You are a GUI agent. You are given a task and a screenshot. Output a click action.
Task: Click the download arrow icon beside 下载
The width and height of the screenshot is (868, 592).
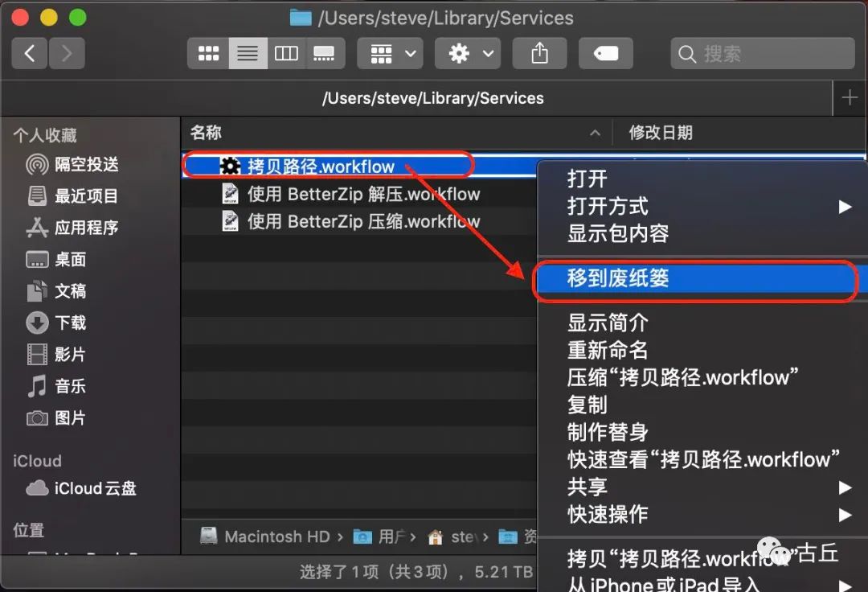pos(37,323)
